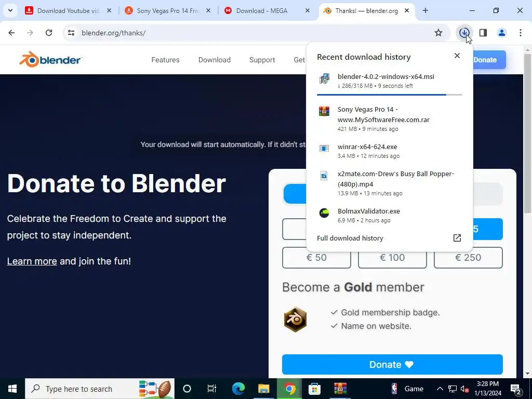Close the Download - MEGA tab
The width and height of the screenshot is (532, 399).
[308, 10]
